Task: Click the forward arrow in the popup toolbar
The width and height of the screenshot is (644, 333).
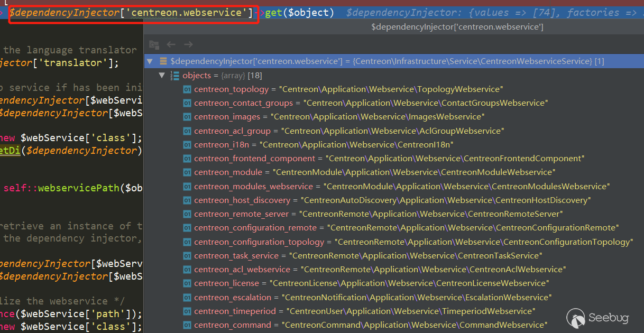Action: 188,45
